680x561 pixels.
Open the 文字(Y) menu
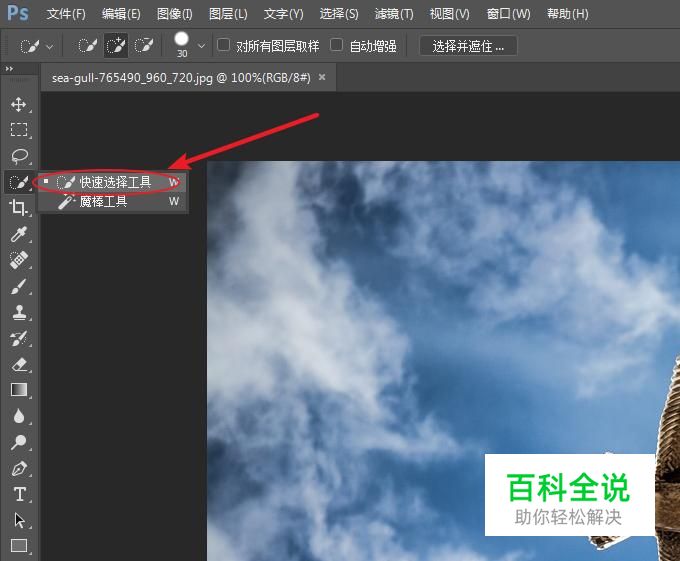(284, 14)
